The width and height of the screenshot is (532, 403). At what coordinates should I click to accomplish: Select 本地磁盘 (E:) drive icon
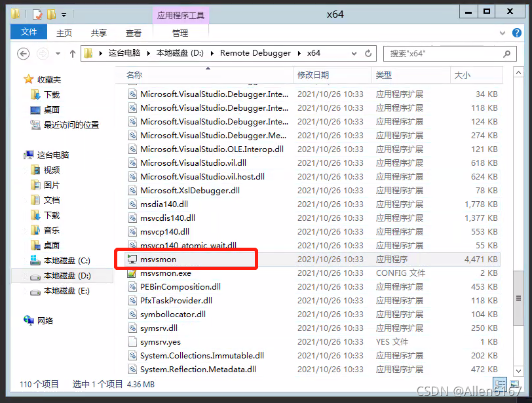pyautogui.click(x=35, y=292)
